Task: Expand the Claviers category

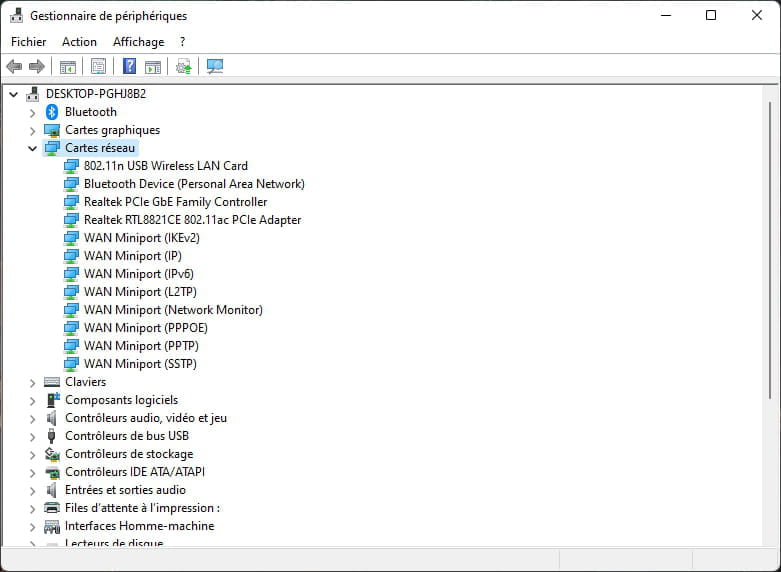Action: [x=32, y=383]
